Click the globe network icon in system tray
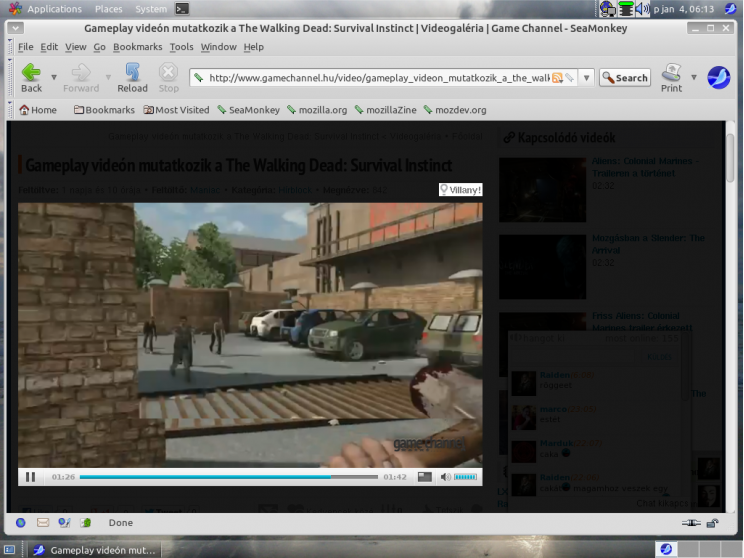 (x=608, y=9)
